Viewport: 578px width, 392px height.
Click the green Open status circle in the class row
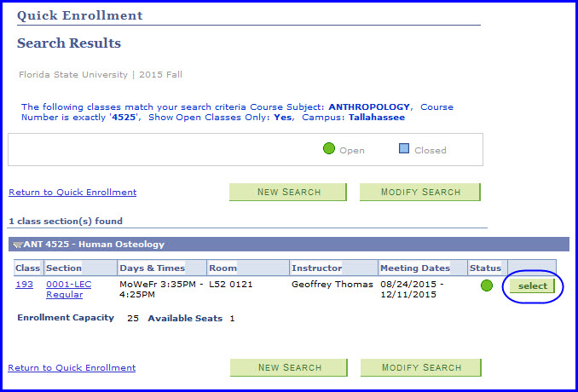tap(487, 285)
